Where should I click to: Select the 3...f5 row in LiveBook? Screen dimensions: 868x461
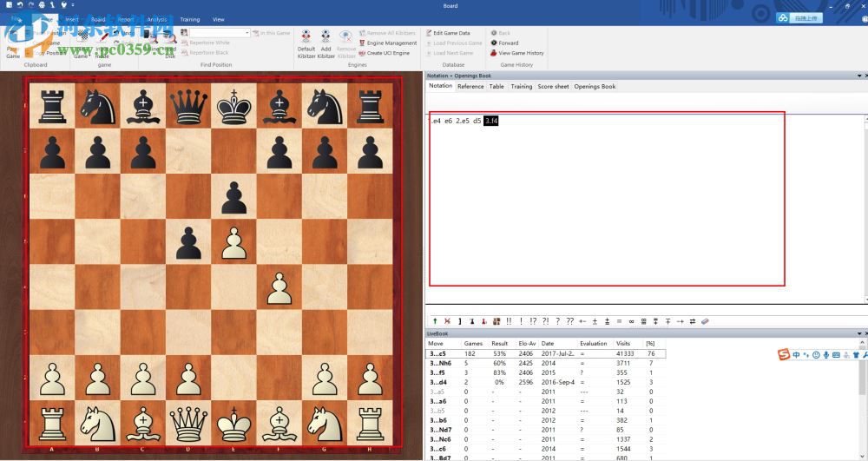coord(545,372)
